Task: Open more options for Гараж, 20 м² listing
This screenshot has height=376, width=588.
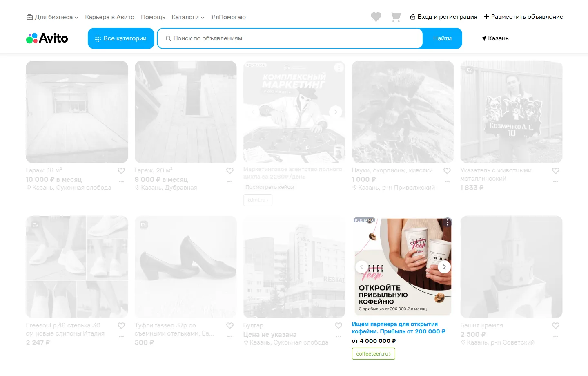Action: tap(230, 181)
